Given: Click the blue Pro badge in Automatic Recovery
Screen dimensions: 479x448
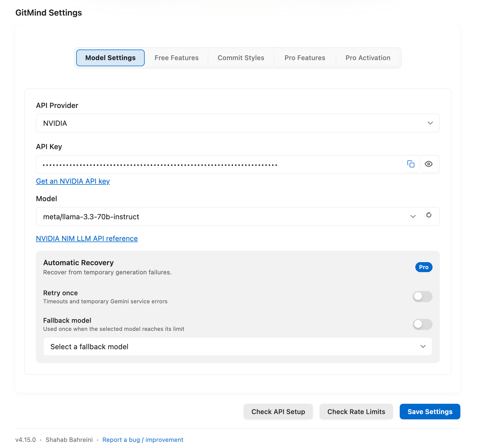Looking at the screenshot, I should (424, 267).
